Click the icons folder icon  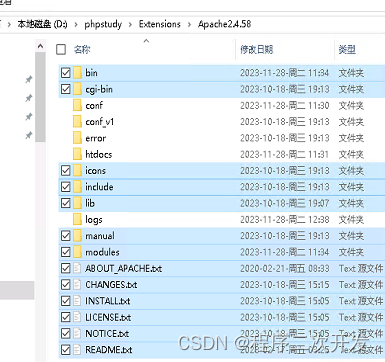[x=77, y=170]
